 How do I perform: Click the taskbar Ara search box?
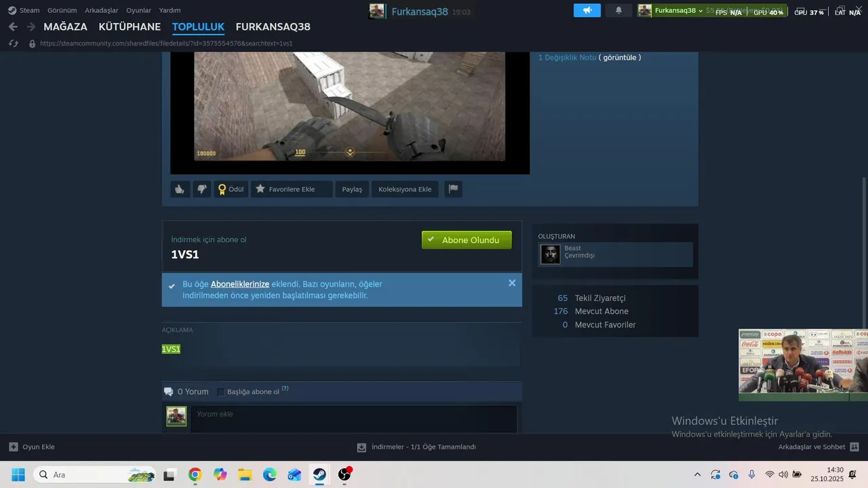point(95,474)
